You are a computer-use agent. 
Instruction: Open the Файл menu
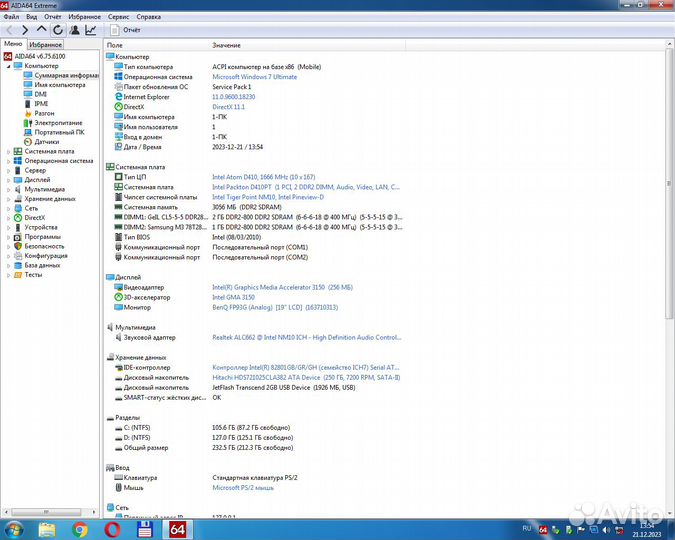click(x=11, y=17)
